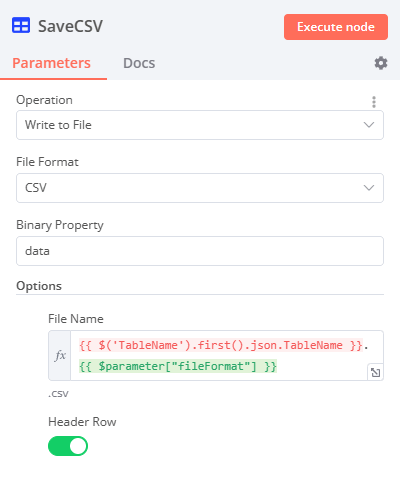Open Operation parameter options three-dot menu
Viewport: 400px width, 500px height.
pyautogui.click(x=374, y=102)
